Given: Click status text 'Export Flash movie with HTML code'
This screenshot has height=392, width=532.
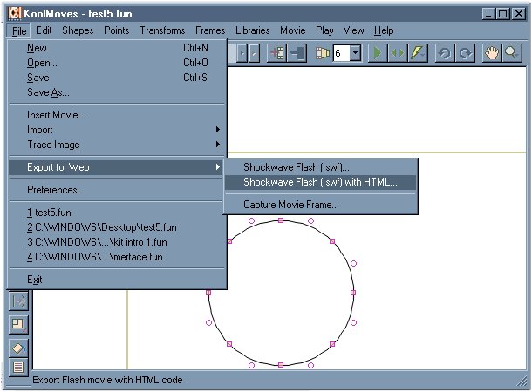Looking at the screenshot, I should point(107,380).
